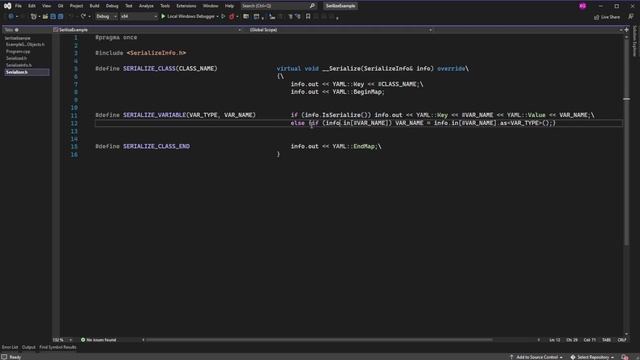The width and height of the screenshot is (640, 360).
Task: Select Serialized.h in the tabs list
Action: pos(16,58)
